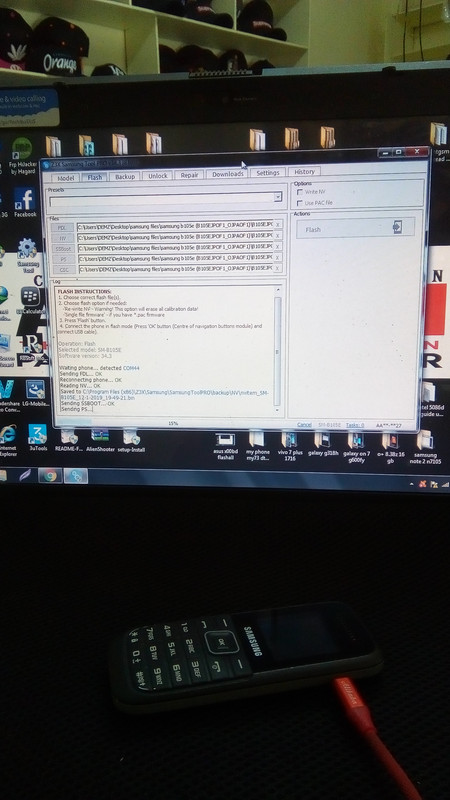Switch to the Repair tab
Screen dimensions: 450x800
(189, 175)
